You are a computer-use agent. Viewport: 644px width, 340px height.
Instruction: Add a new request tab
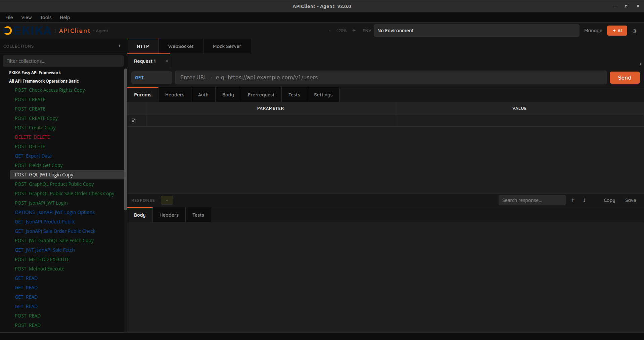point(640,64)
